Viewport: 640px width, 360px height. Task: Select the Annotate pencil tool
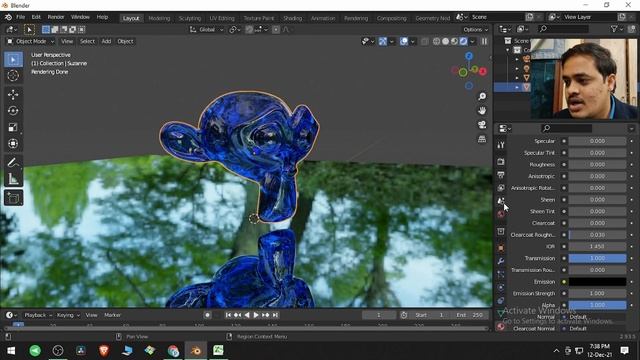tap(13, 163)
